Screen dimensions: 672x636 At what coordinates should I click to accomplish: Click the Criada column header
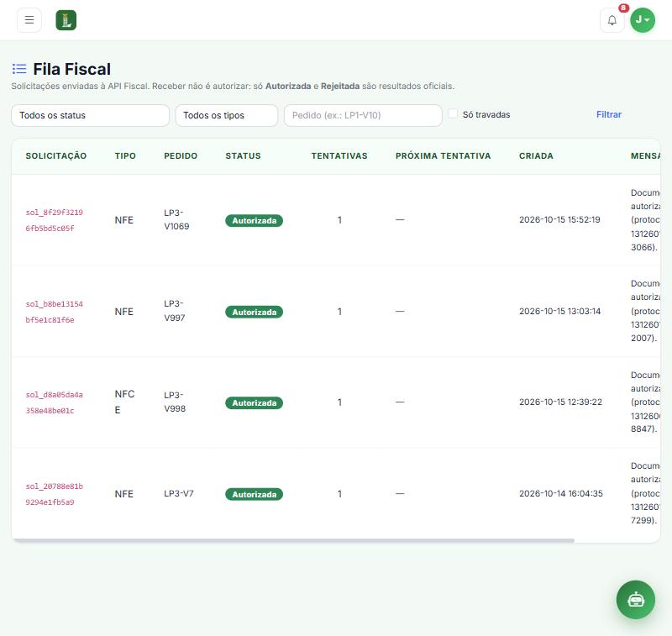[536, 156]
